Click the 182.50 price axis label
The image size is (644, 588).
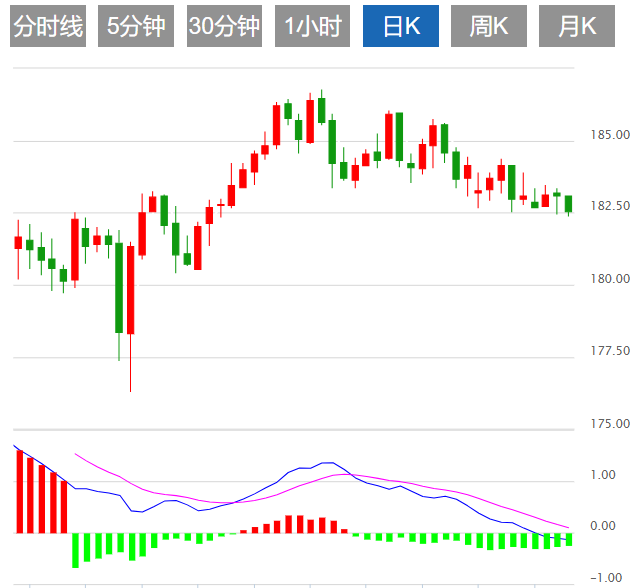click(610, 206)
